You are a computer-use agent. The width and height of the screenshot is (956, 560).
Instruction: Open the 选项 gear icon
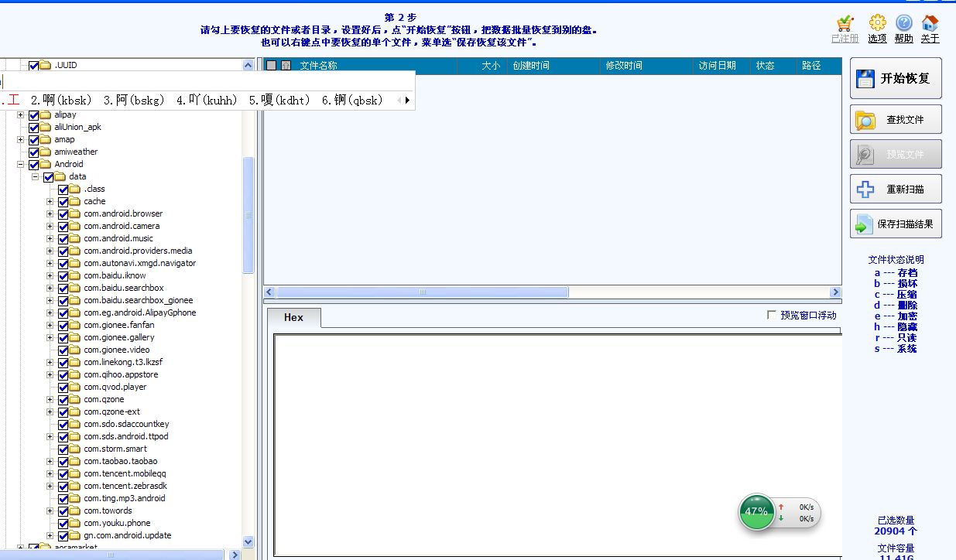pyautogui.click(x=877, y=23)
